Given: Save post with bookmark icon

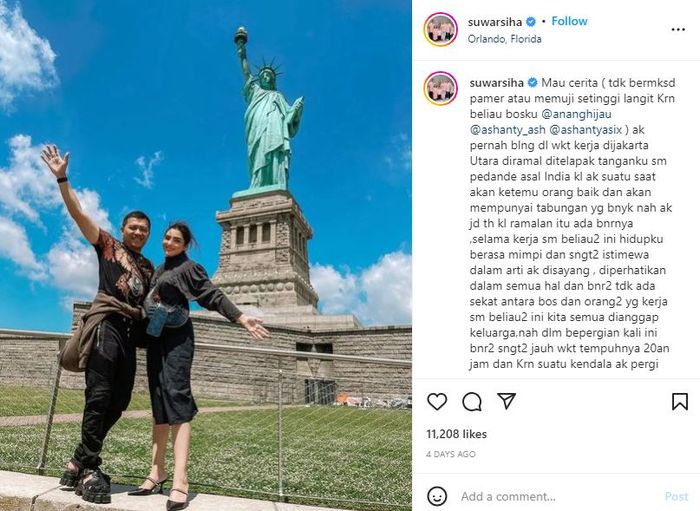Looking at the screenshot, I should click(679, 402).
